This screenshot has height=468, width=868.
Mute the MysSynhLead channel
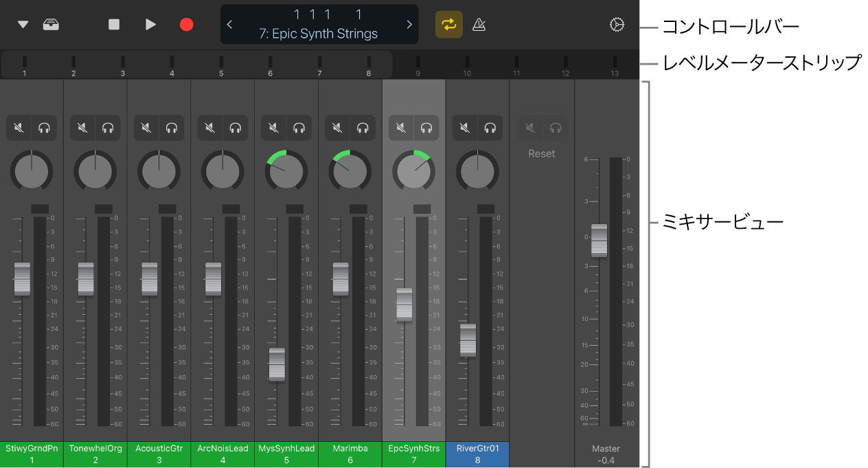click(273, 128)
